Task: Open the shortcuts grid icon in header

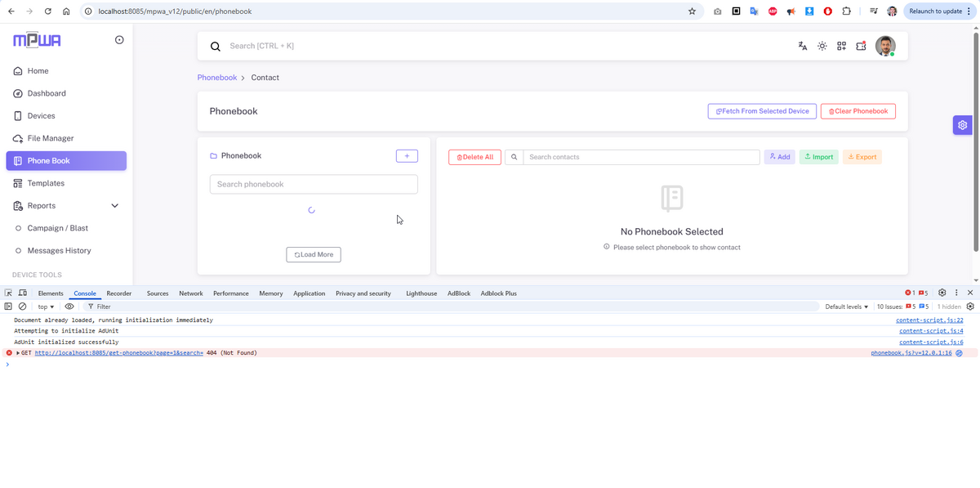Action: click(x=841, y=47)
